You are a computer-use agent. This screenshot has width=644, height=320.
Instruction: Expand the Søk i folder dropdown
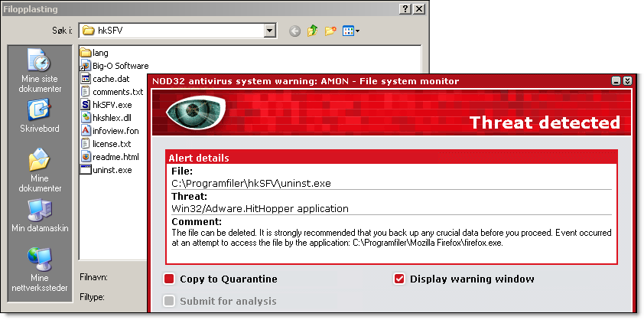pos(269,31)
